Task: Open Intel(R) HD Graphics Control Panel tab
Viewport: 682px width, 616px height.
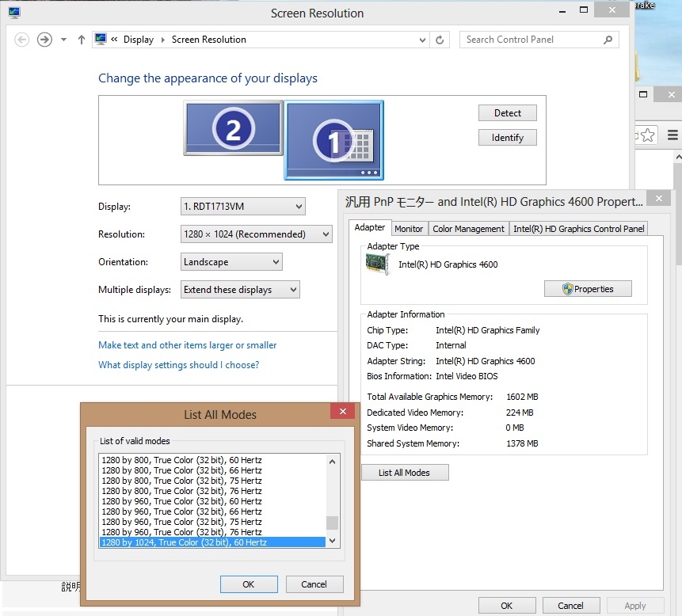Action: (x=579, y=229)
